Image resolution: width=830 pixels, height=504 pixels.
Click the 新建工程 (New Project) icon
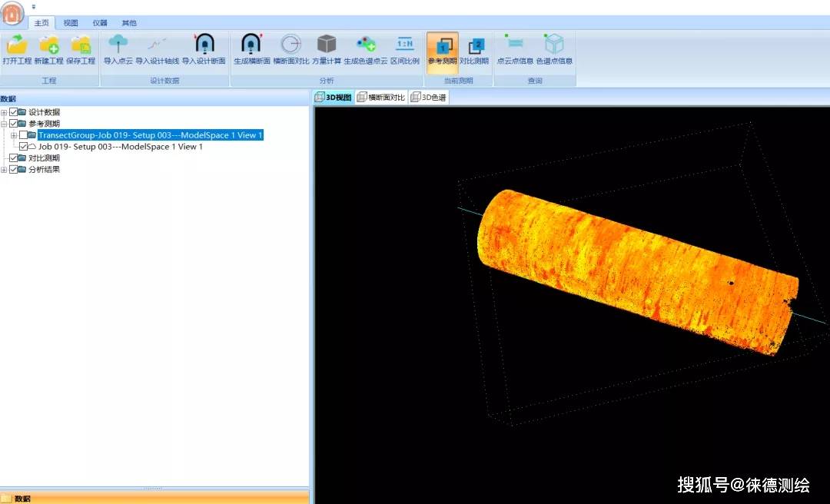(x=48, y=45)
